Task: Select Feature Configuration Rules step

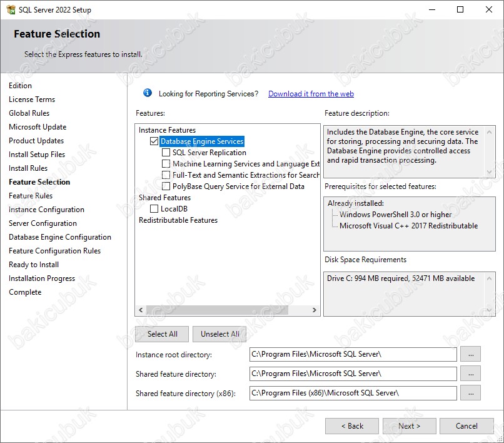Action: 54,251
